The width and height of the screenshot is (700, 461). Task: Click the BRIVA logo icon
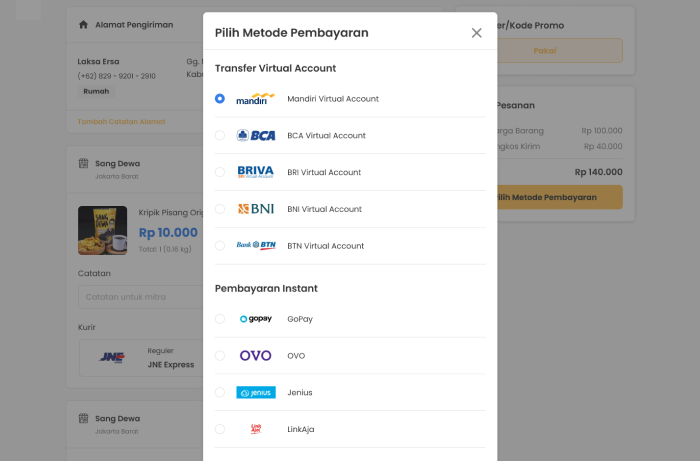coord(255,172)
